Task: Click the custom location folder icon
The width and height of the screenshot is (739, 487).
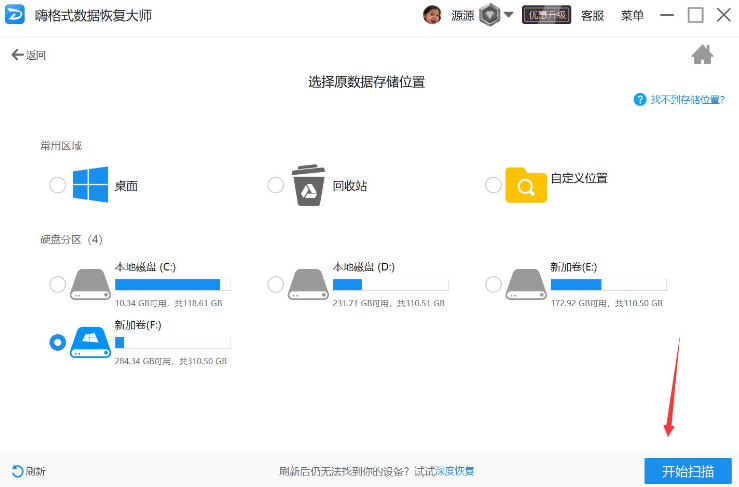Action: tap(526, 185)
